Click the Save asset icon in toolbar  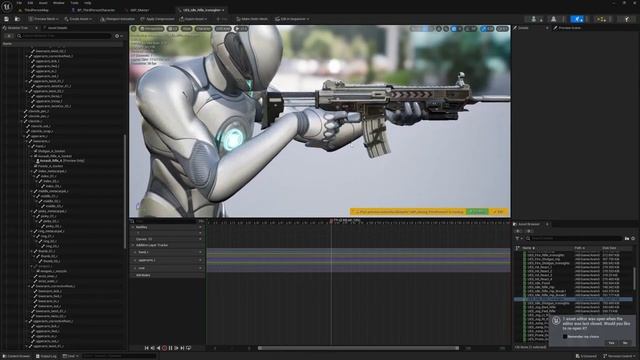pos(6,19)
